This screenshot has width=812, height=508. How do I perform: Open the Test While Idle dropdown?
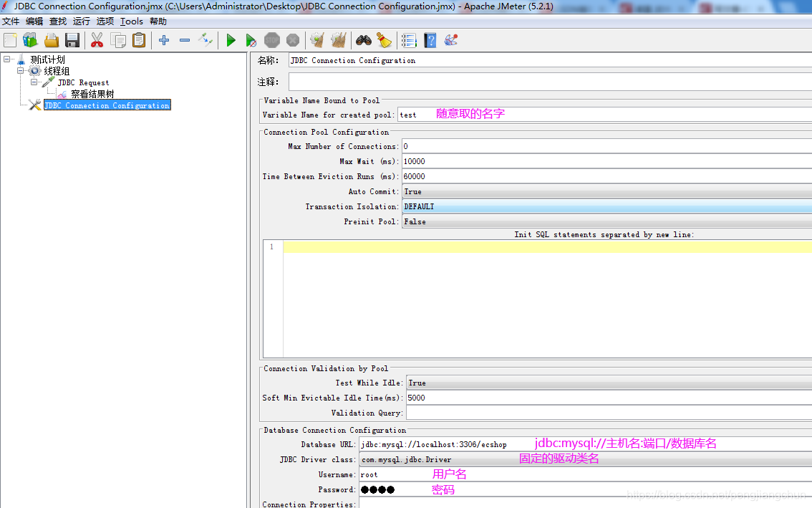[x=609, y=383]
